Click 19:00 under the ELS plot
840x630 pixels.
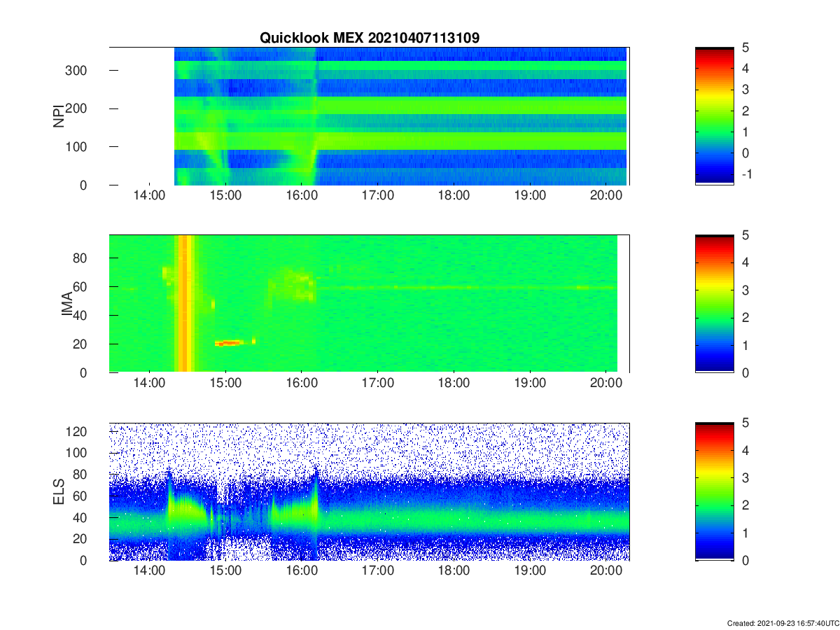click(530, 571)
